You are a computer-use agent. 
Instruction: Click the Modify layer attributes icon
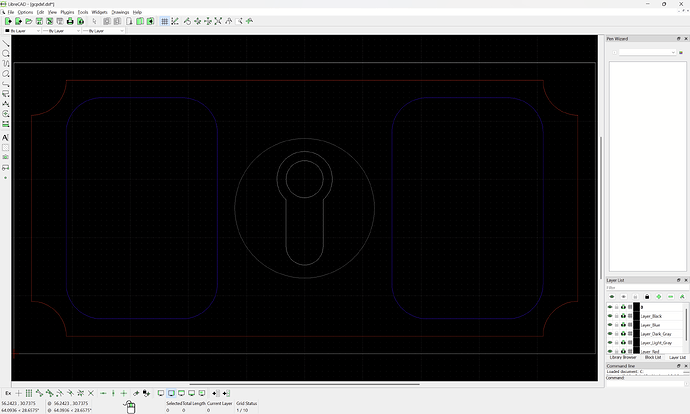[x=683, y=297]
